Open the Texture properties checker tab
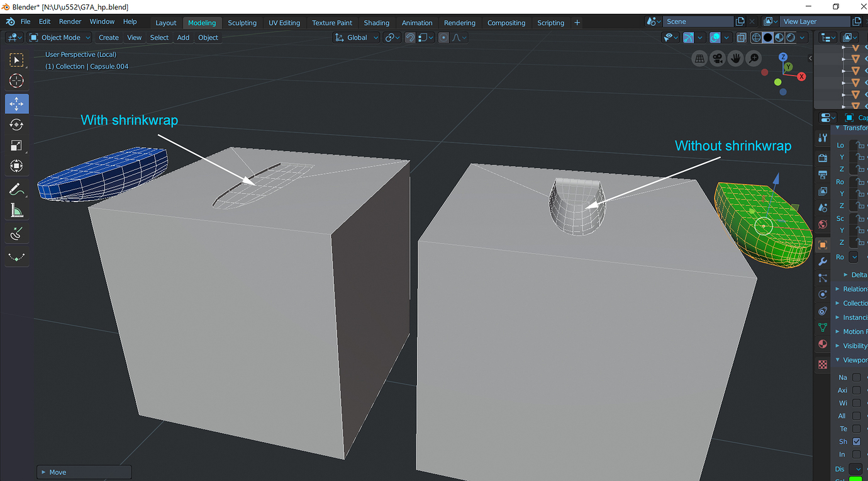The width and height of the screenshot is (868, 481). pos(823,365)
